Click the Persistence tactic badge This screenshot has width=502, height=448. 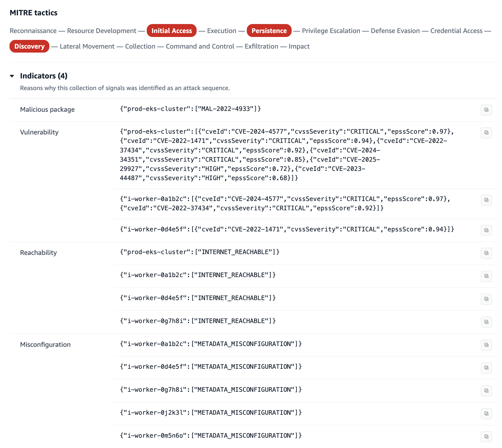pos(269,31)
